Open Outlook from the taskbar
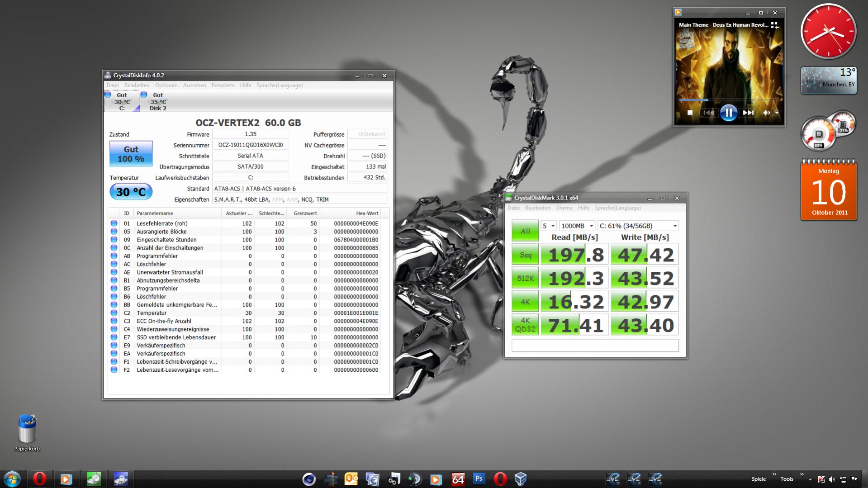Viewport: 868px width, 488px height. point(351,479)
